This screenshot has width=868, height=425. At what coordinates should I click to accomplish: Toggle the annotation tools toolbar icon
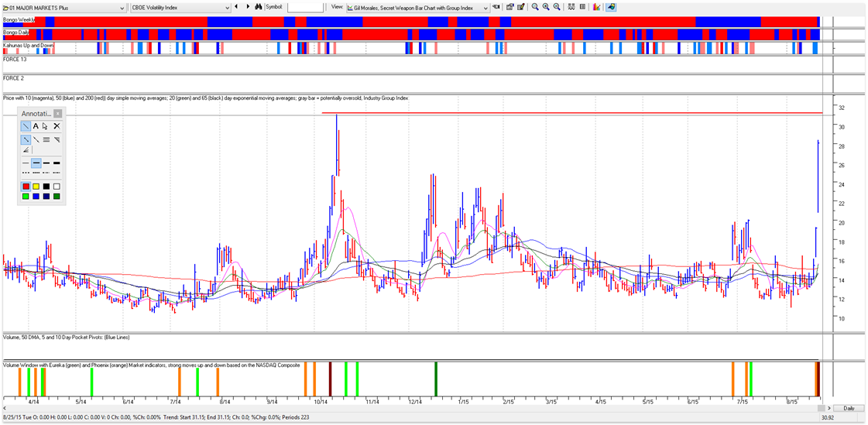[611, 7]
